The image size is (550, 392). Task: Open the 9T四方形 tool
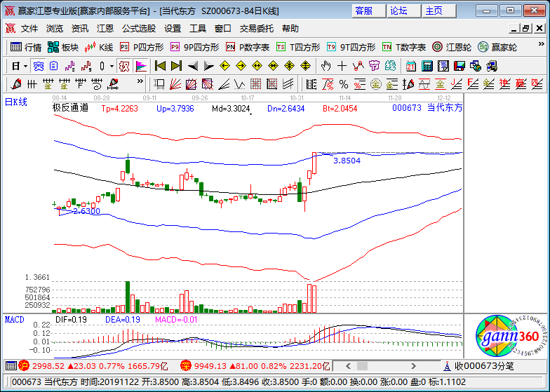click(x=351, y=47)
